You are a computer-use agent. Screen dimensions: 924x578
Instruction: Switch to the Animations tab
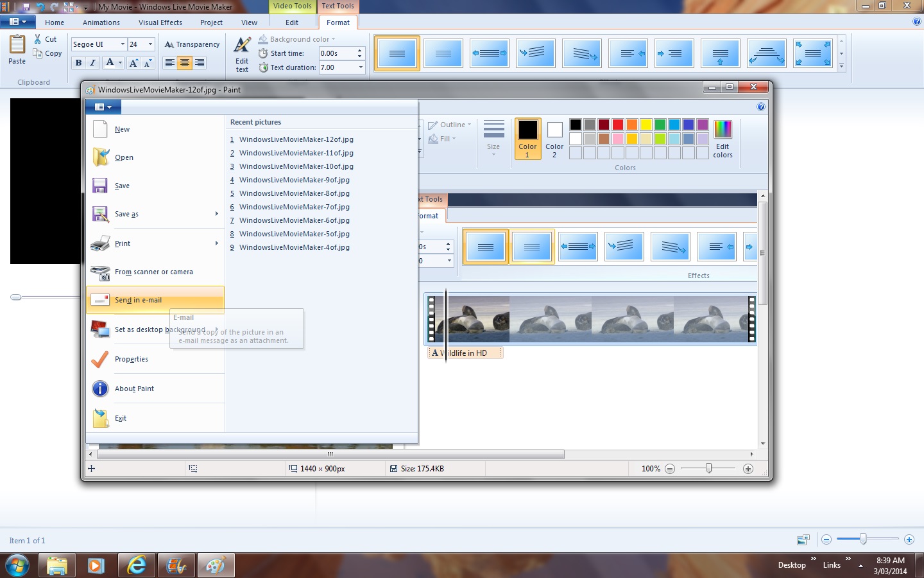click(101, 22)
